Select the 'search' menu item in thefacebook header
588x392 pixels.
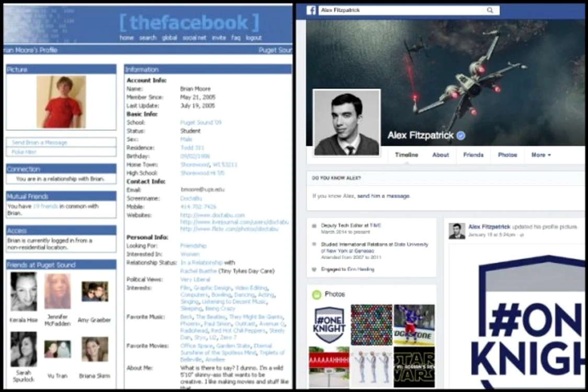148,38
